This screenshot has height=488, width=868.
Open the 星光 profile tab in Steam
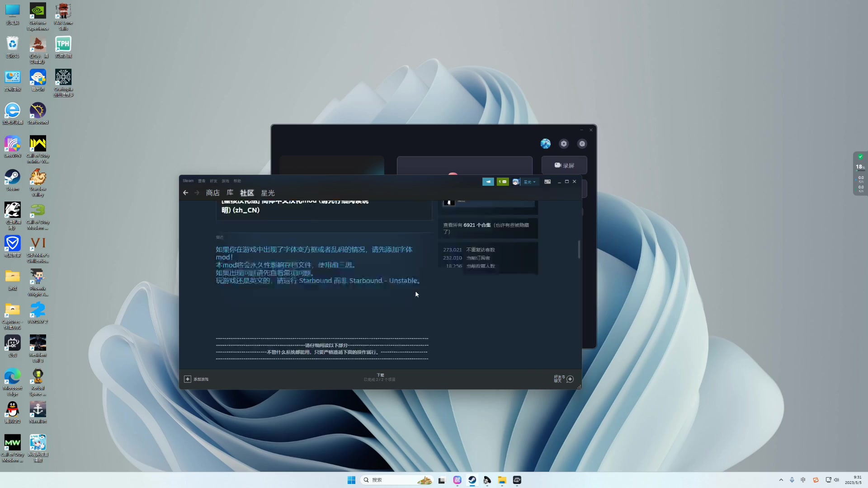click(x=268, y=193)
